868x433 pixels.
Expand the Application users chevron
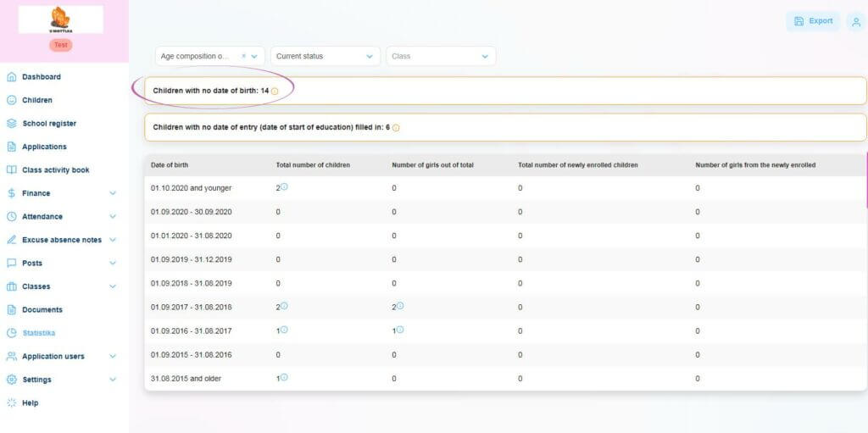point(113,356)
